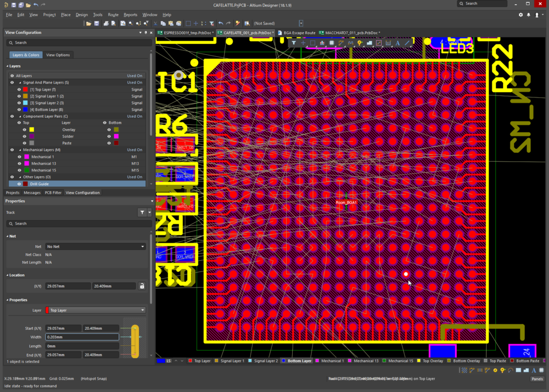Select the Signal Layer 1 tab at bottom
Screen dimensions: 549x392
coord(229,361)
